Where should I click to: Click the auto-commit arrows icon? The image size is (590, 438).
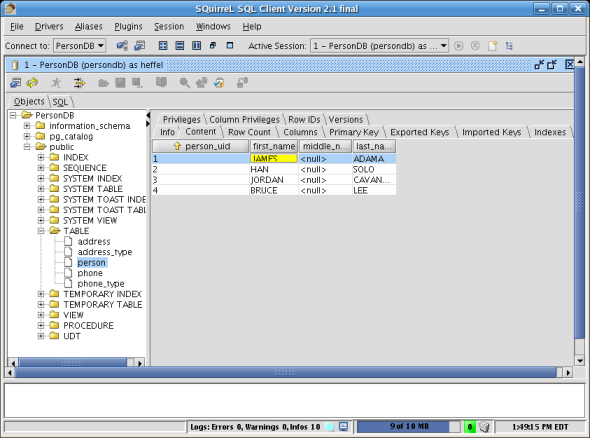[x=79, y=82]
